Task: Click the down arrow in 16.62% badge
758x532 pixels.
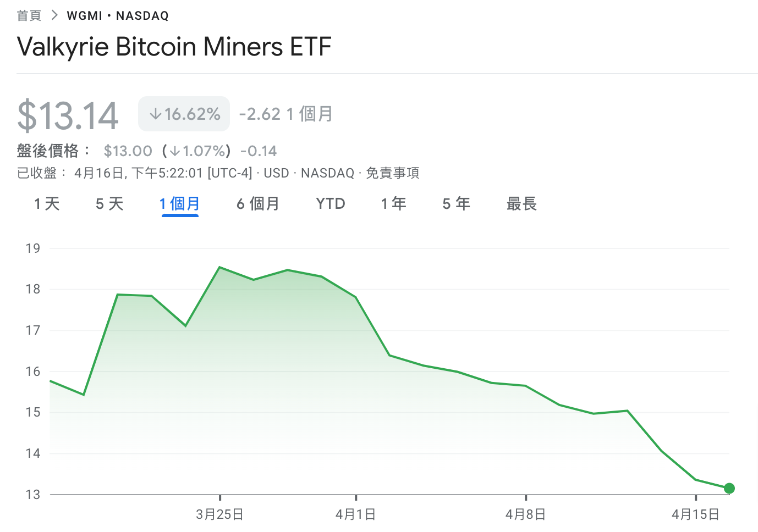Action: [156, 114]
